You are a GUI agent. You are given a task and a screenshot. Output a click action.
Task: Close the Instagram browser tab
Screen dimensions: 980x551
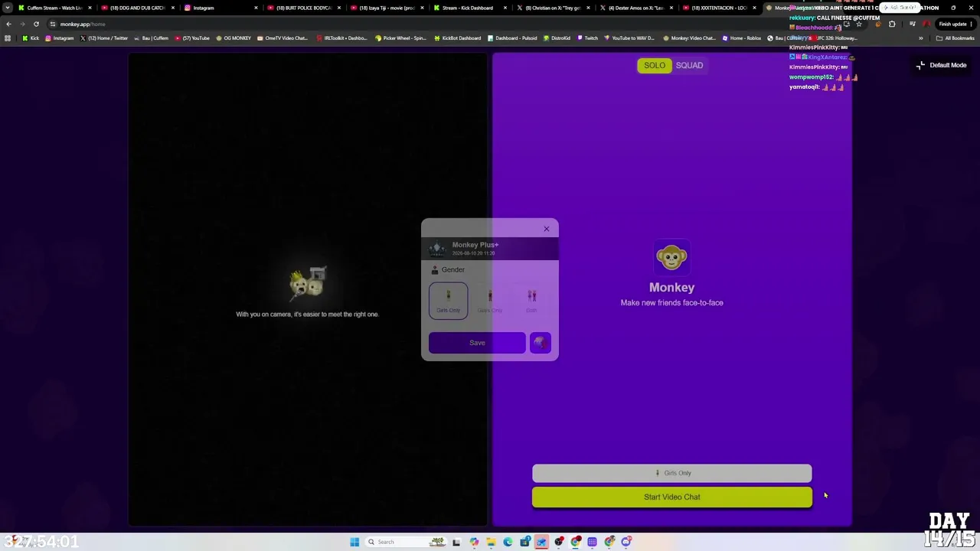(256, 8)
